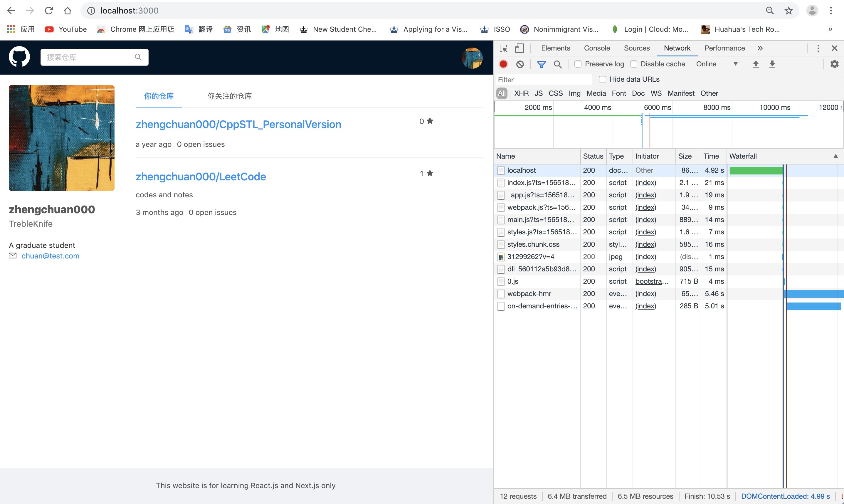Select the 你的仓库 tab

159,96
